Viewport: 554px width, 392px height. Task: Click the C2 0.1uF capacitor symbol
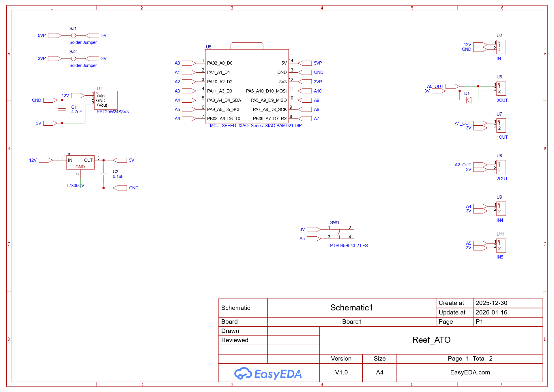coord(104,174)
